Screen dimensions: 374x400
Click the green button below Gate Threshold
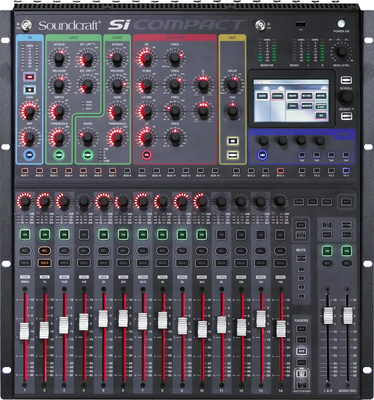[x=59, y=155]
